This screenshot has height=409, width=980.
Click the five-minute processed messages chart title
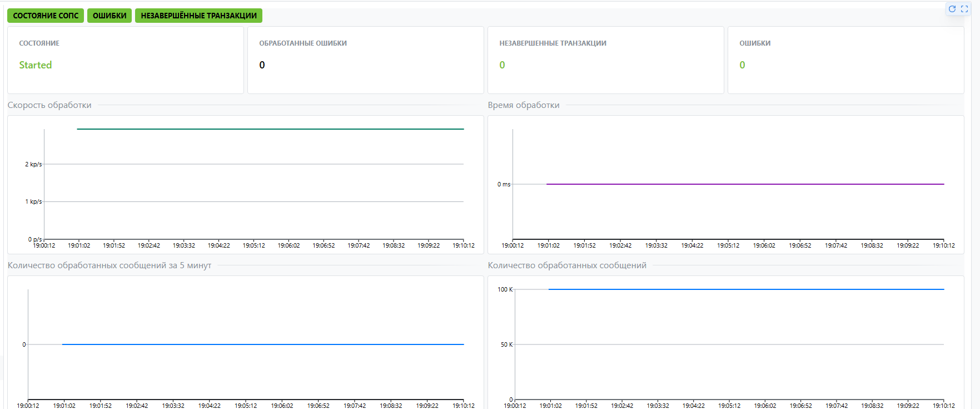point(110,265)
